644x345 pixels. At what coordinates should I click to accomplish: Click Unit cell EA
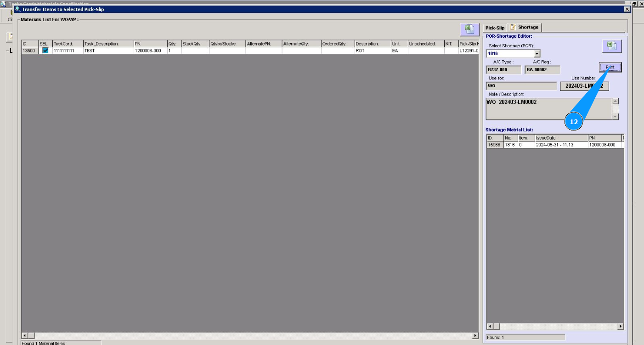pos(399,51)
